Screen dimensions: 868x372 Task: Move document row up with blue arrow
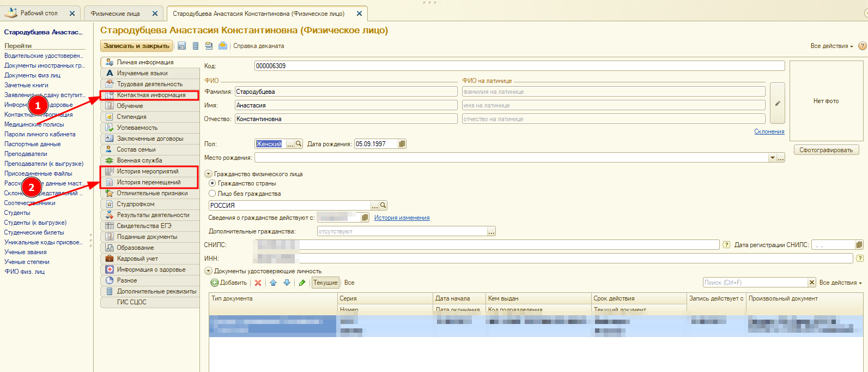pos(273,283)
